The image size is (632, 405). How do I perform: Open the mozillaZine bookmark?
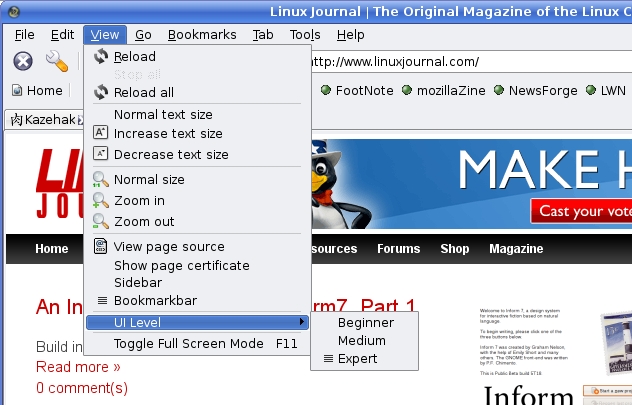(x=448, y=90)
